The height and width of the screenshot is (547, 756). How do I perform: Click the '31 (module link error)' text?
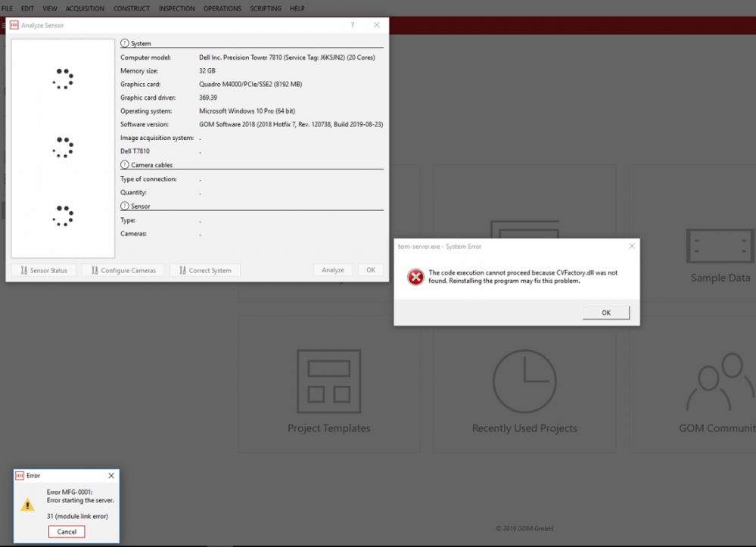click(78, 516)
